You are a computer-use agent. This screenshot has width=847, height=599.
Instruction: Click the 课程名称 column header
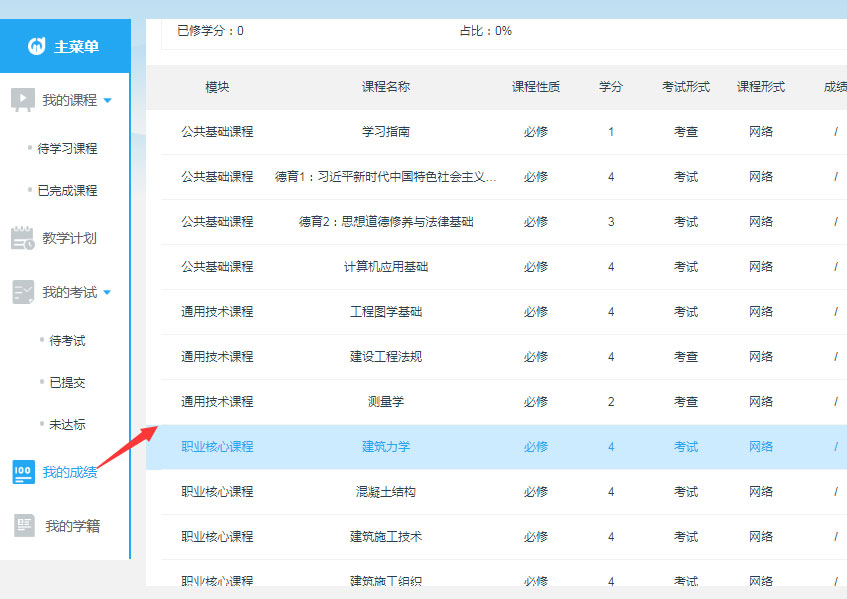pos(386,87)
